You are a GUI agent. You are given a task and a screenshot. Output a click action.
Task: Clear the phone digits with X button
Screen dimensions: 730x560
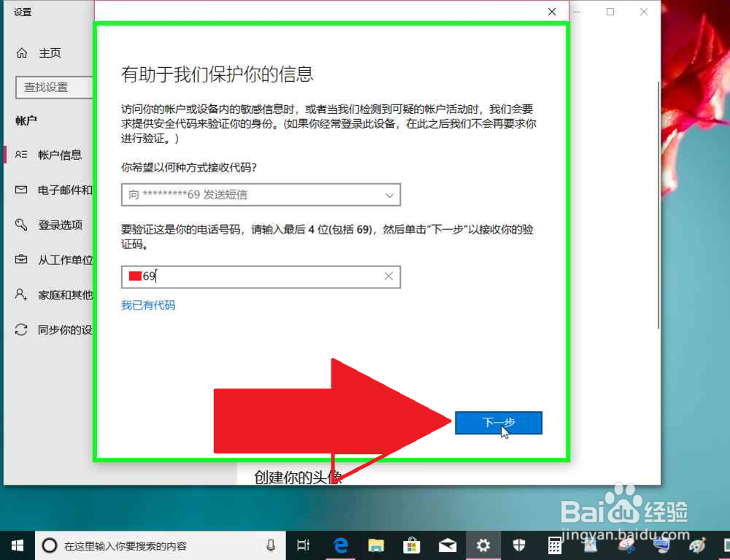[388, 276]
